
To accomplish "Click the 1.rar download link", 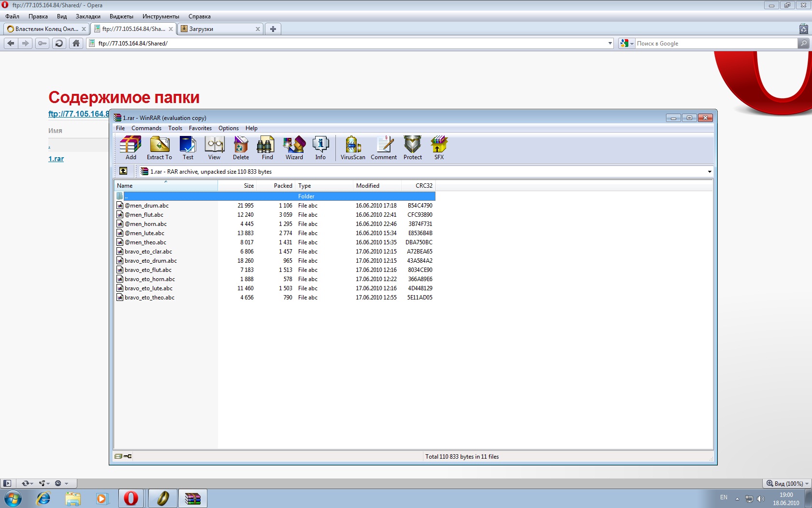I will (x=56, y=159).
